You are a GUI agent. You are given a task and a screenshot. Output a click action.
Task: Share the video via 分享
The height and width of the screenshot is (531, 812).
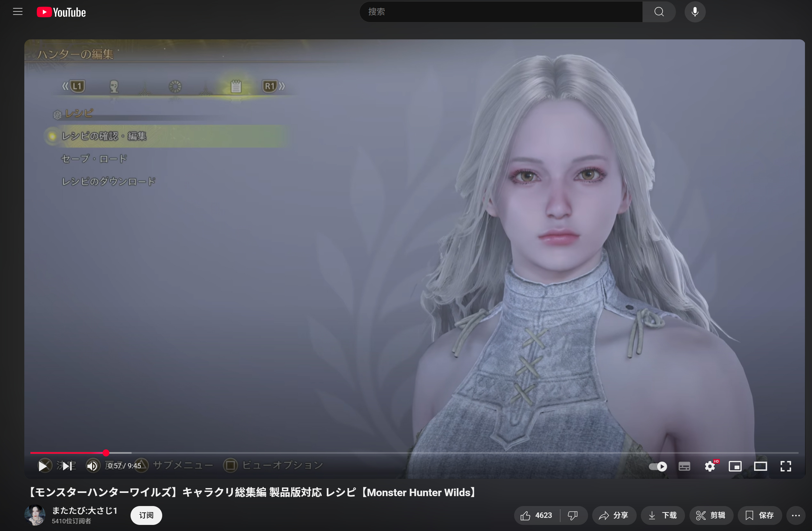[x=614, y=516]
